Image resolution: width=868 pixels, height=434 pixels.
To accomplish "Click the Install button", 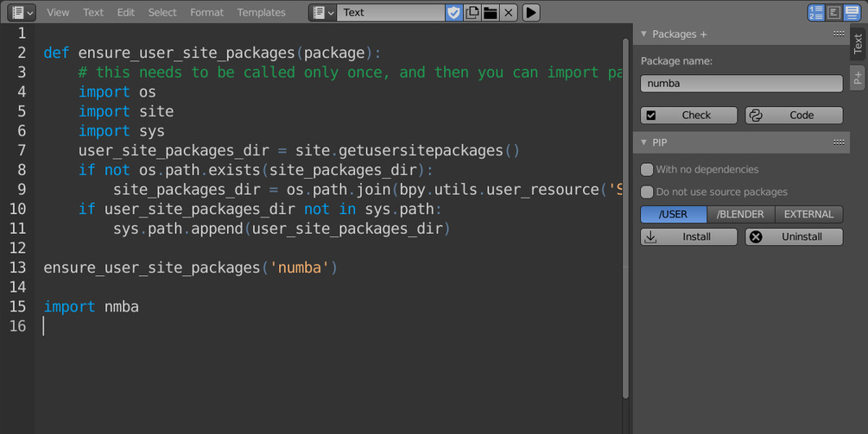I will (x=688, y=237).
